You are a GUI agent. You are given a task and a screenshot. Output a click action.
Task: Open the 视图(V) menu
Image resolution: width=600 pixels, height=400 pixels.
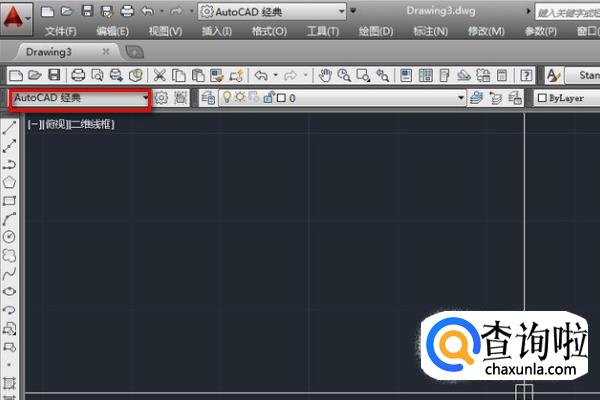coord(165,31)
